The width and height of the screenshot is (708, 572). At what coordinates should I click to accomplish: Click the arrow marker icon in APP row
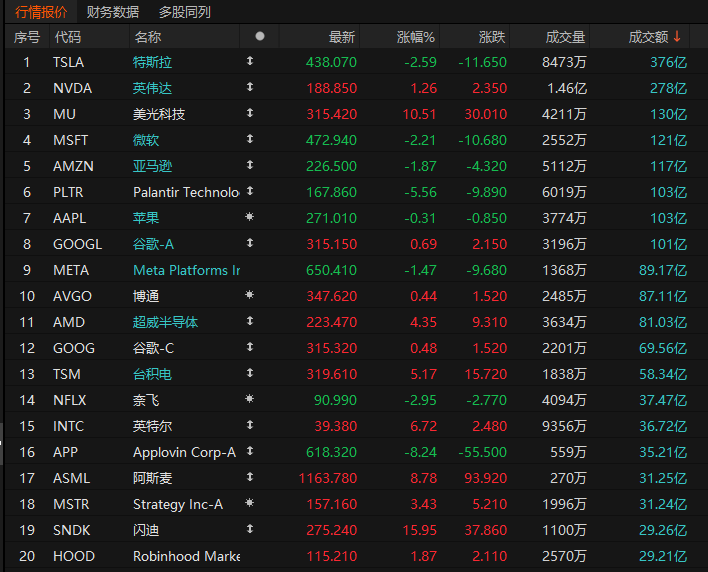click(x=250, y=451)
